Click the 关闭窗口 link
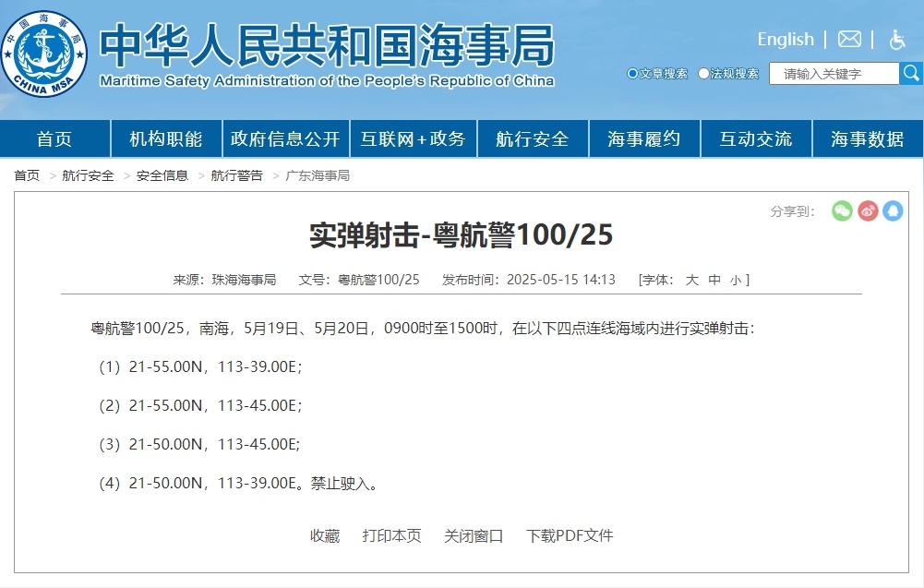The height and width of the screenshot is (588, 924). pyautogui.click(x=474, y=535)
